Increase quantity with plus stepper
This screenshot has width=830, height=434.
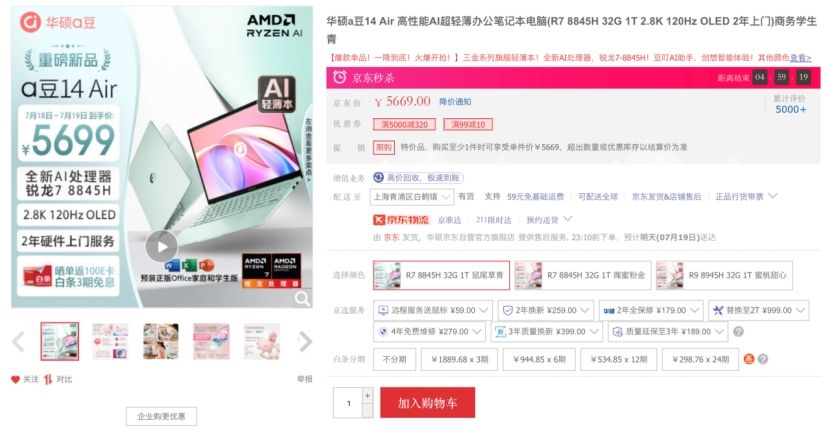pyautogui.click(x=368, y=395)
